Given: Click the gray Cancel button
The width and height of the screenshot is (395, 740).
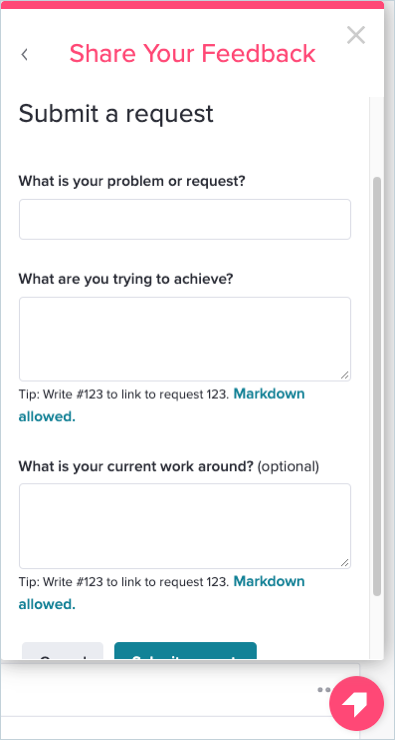Looking at the screenshot, I should tap(62, 651).
